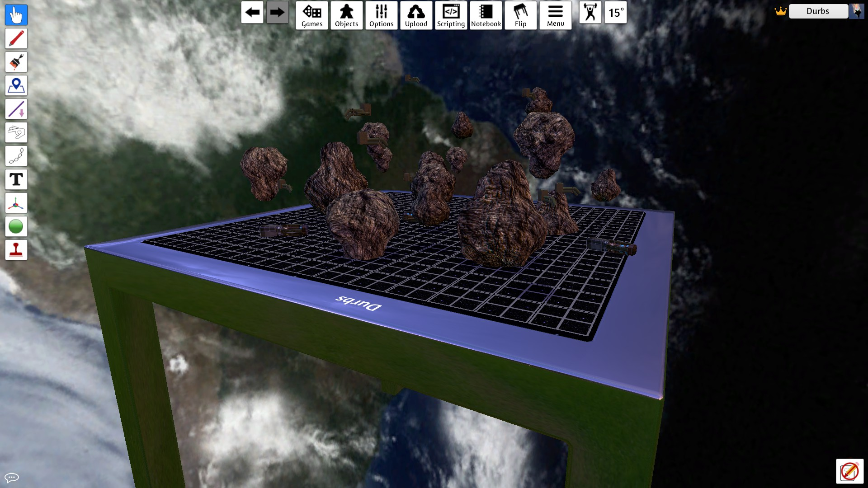Screen dimensions: 868x488
Task: Click the spaceship model on board's right
Action: point(612,246)
